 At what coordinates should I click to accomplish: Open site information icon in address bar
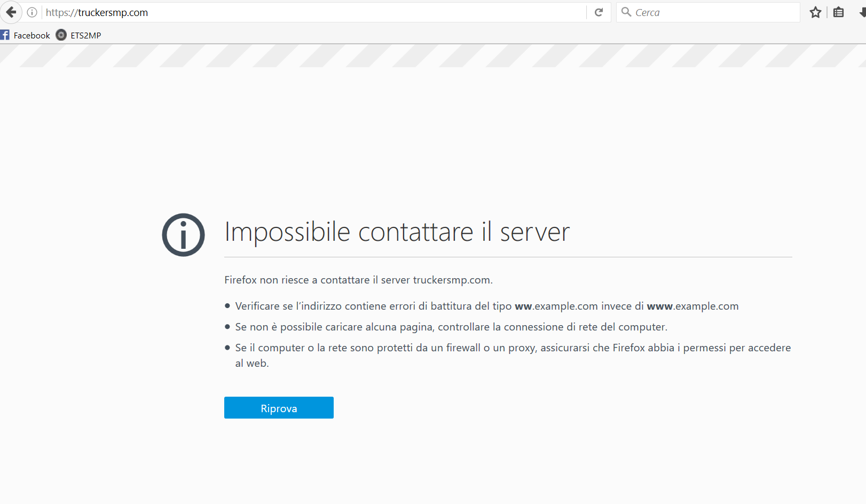coord(32,12)
